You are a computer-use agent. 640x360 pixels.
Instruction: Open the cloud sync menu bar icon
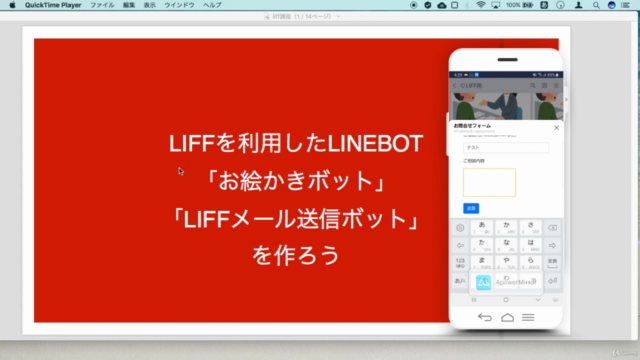pyautogui.click(x=442, y=5)
